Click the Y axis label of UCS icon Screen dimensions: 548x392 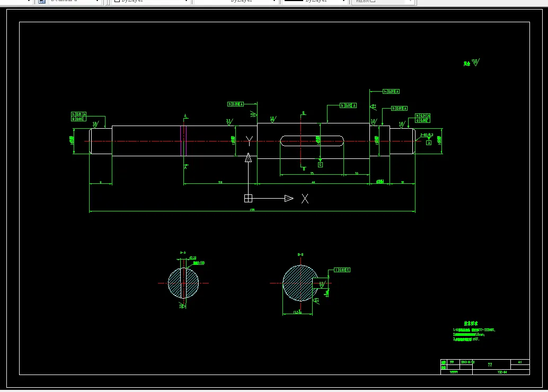point(249,141)
